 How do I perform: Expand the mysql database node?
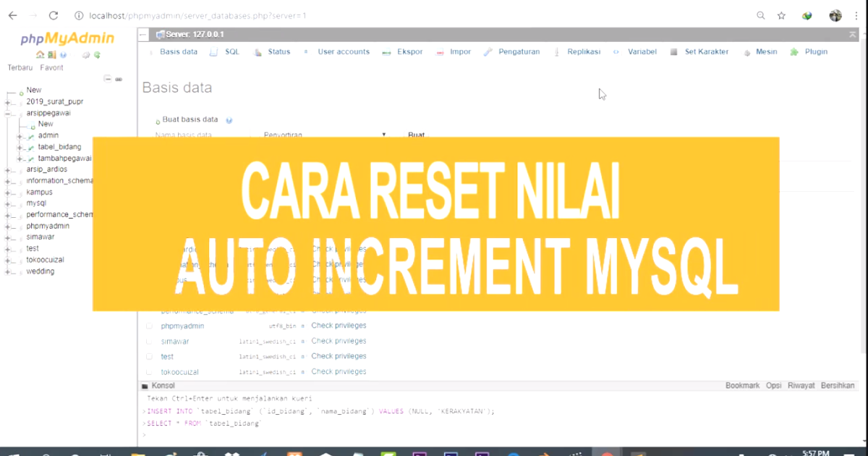(6, 203)
